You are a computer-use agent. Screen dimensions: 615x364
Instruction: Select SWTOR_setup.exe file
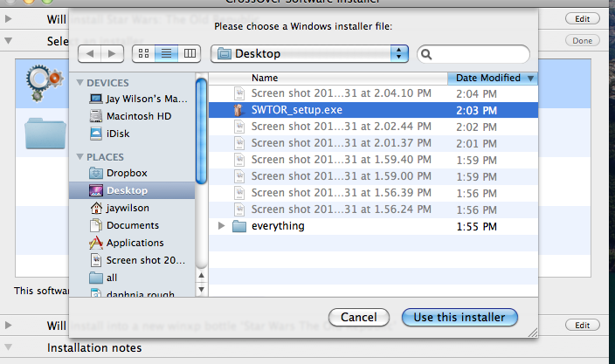click(373, 110)
